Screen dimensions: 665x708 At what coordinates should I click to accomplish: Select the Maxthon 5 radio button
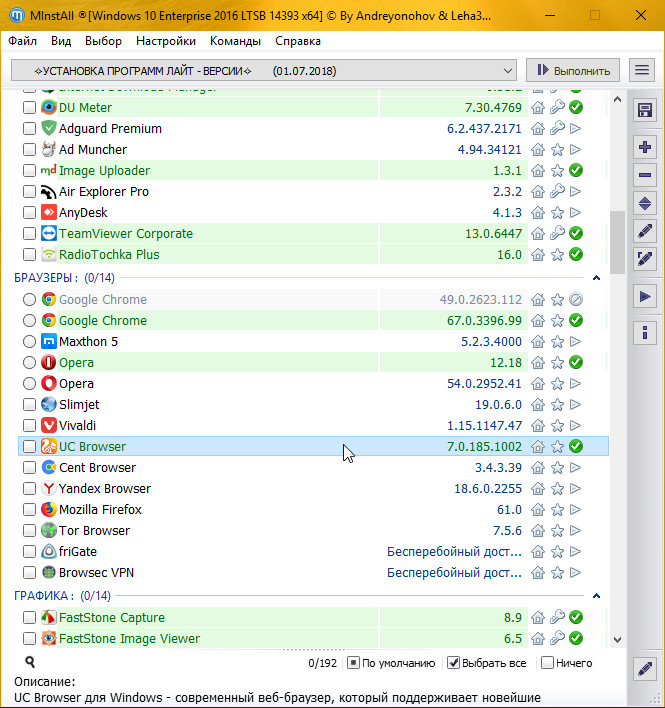coord(29,341)
